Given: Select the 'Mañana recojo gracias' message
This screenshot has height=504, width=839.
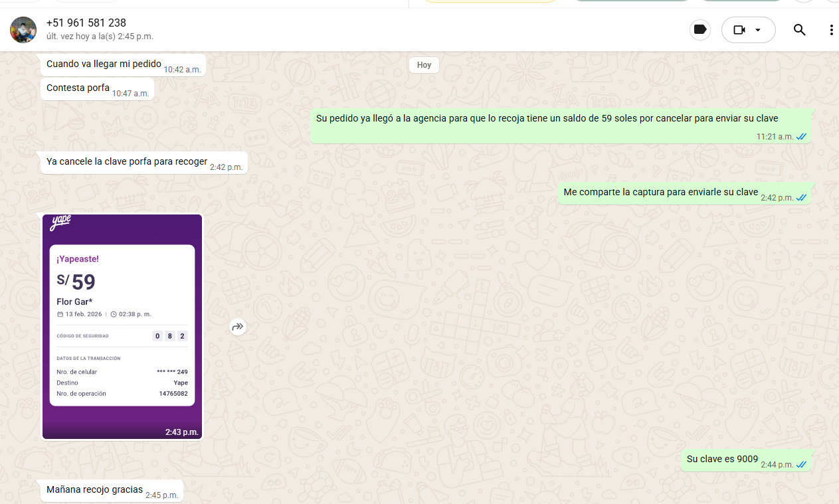Looking at the screenshot, I should 94,490.
